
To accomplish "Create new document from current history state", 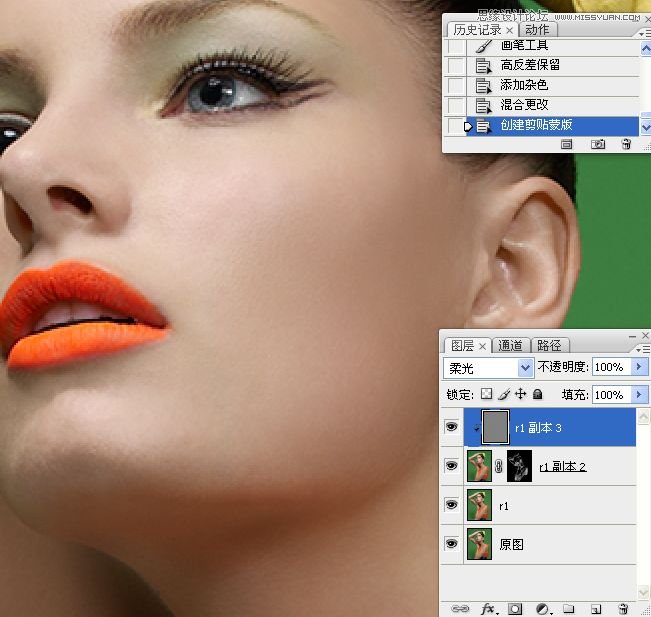I will coord(566,144).
